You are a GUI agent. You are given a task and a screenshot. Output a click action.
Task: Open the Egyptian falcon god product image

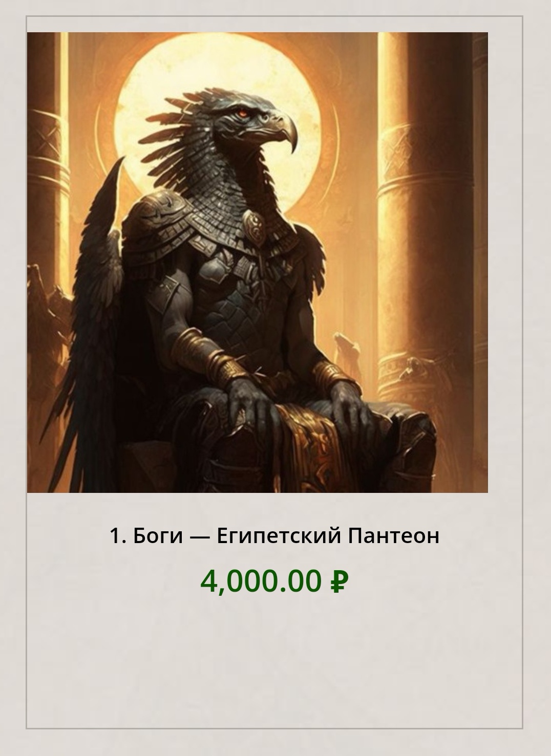[x=257, y=262]
